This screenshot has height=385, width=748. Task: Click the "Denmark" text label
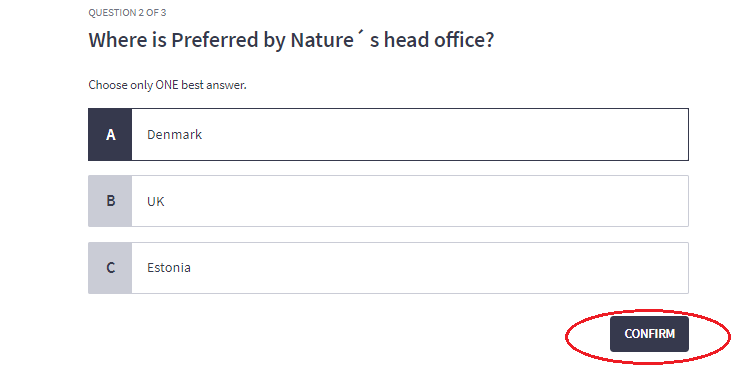coord(175,135)
